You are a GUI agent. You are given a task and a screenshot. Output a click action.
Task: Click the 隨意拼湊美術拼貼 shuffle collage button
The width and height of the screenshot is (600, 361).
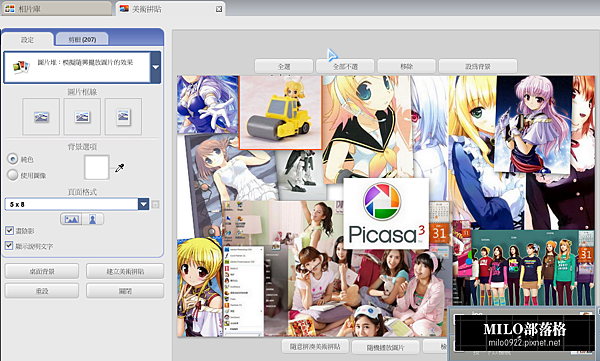pos(315,347)
